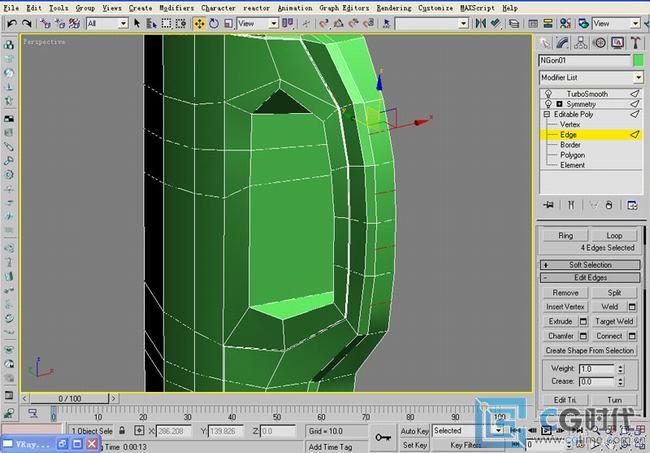Image resolution: width=650 pixels, height=453 pixels.
Task: Click Configure Modifier Sets icon
Action: [632, 205]
